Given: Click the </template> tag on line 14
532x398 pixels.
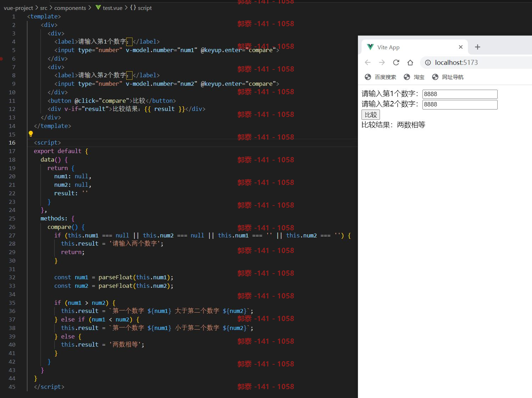Looking at the screenshot, I should (52, 126).
